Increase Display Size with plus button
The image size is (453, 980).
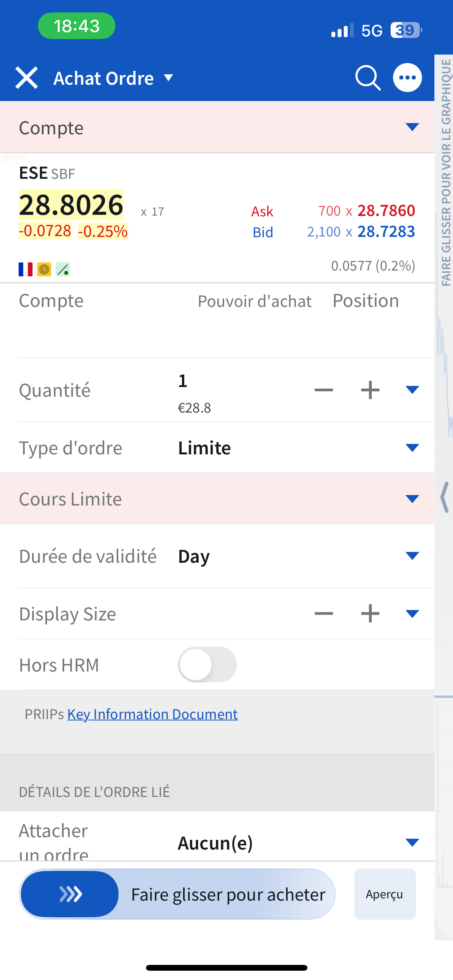tap(370, 613)
